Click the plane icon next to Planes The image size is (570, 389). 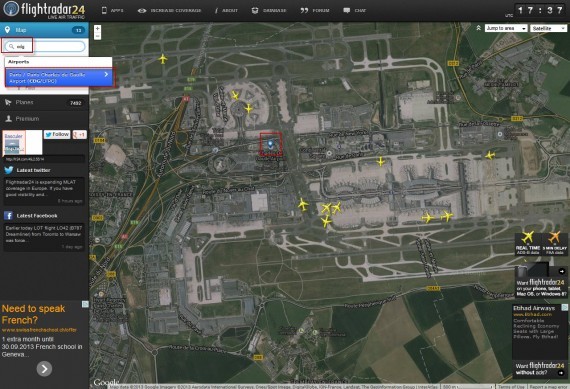[x=8, y=103]
